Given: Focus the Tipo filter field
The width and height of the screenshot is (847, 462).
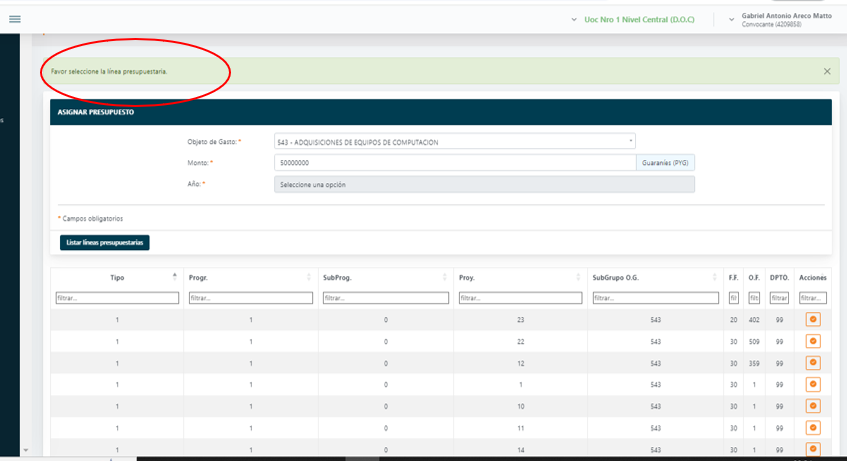Looking at the screenshot, I should [x=117, y=298].
